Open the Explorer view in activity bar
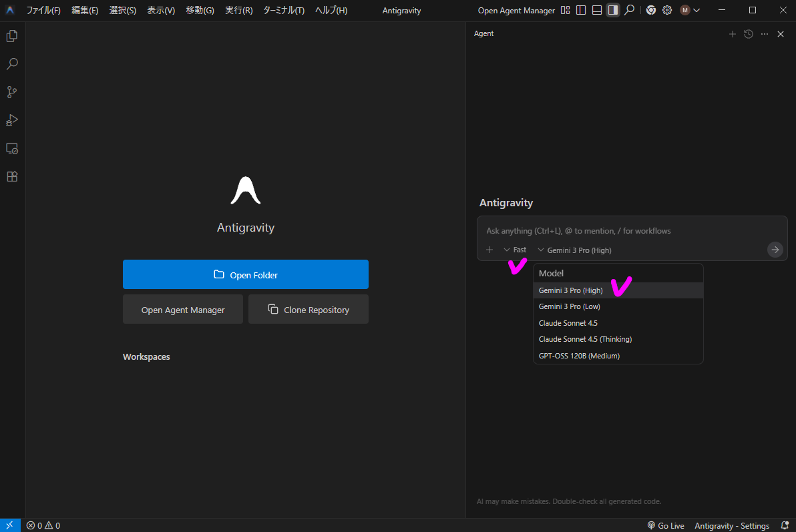Viewport: 796px width, 532px height. tap(11, 36)
